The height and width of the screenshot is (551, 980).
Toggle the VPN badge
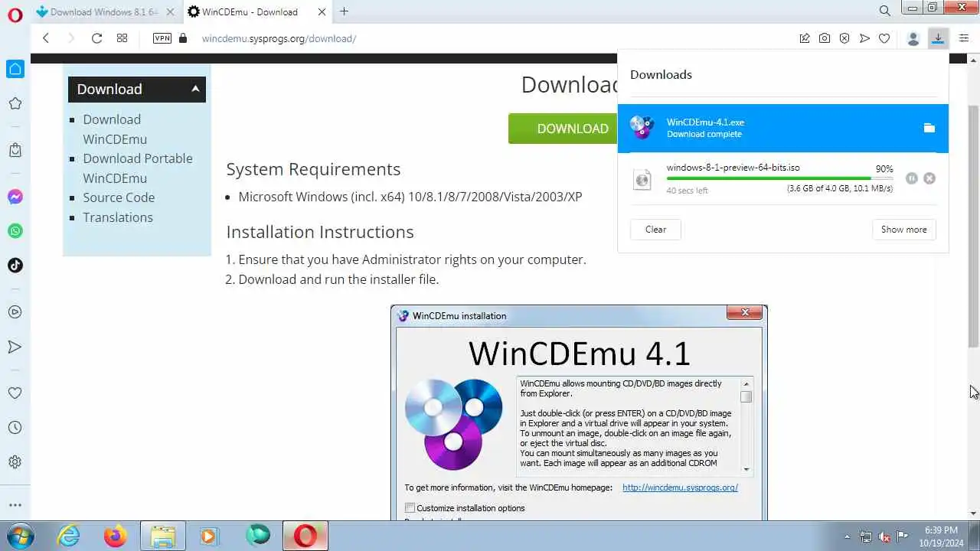point(162,38)
